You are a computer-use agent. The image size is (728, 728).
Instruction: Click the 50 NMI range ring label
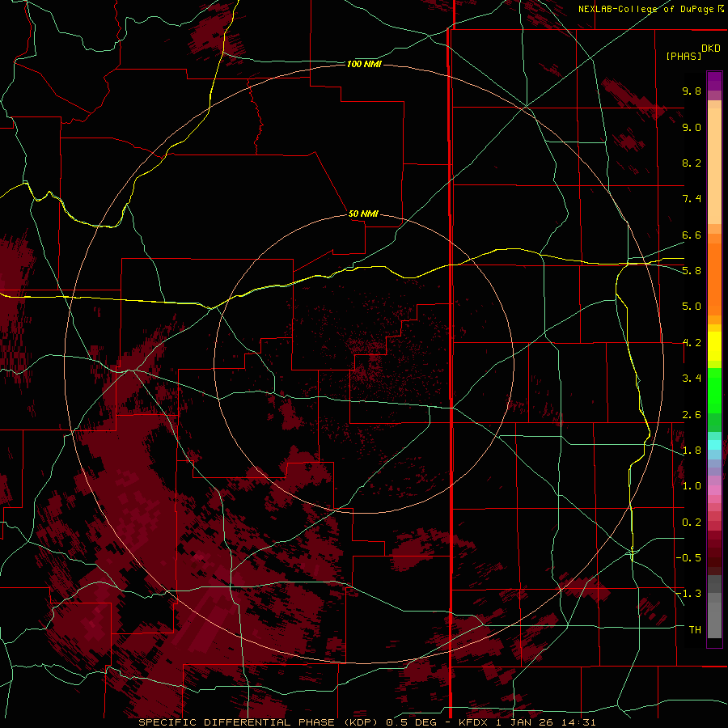click(x=363, y=214)
